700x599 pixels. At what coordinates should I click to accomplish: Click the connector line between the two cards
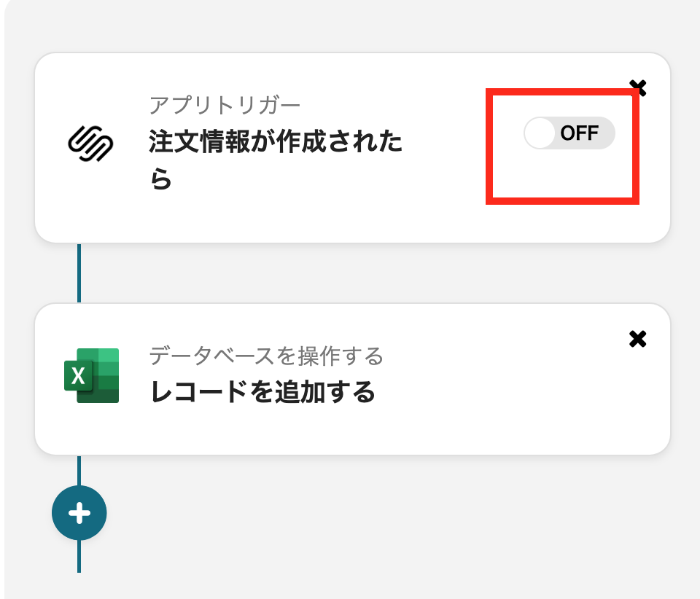click(x=79, y=273)
